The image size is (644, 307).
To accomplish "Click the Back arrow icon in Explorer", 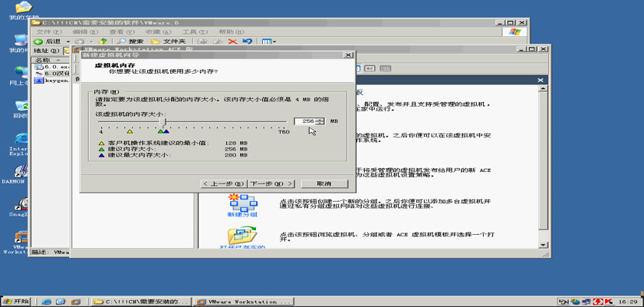I will point(38,41).
